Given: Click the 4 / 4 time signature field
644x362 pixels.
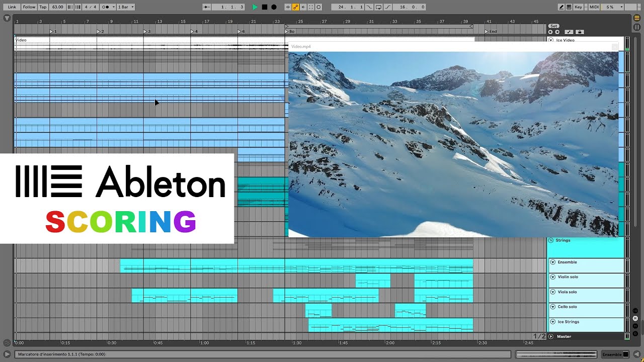Looking at the screenshot, I should point(91,7).
